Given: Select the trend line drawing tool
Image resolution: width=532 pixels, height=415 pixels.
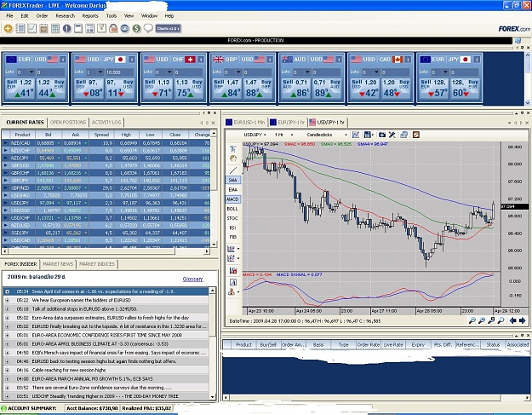Looking at the screenshot, I should click(x=233, y=170).
